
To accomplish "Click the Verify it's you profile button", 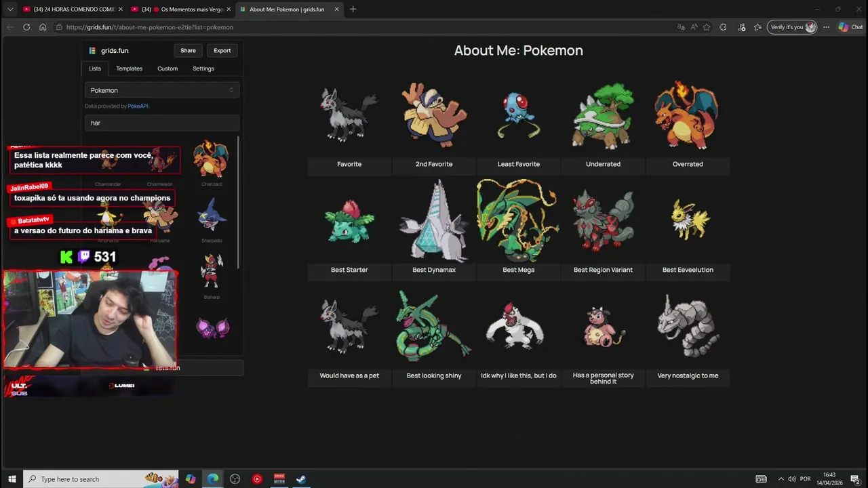I will pyautogui.click(x=793, y=27).
